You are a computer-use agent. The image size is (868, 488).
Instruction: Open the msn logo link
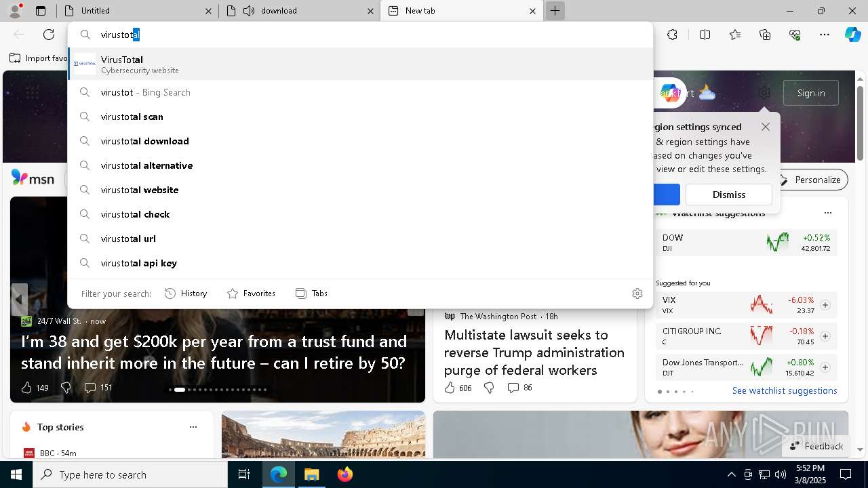click(x=33, y=178)
